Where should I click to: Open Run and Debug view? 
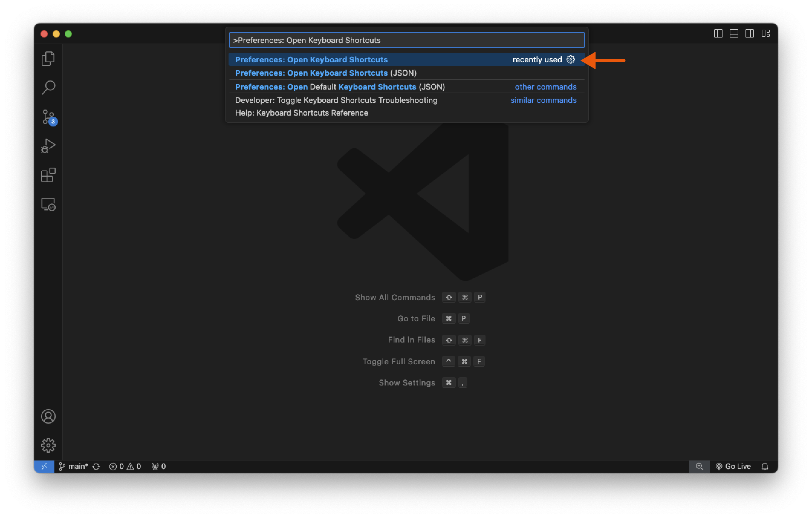click(48, 146)
